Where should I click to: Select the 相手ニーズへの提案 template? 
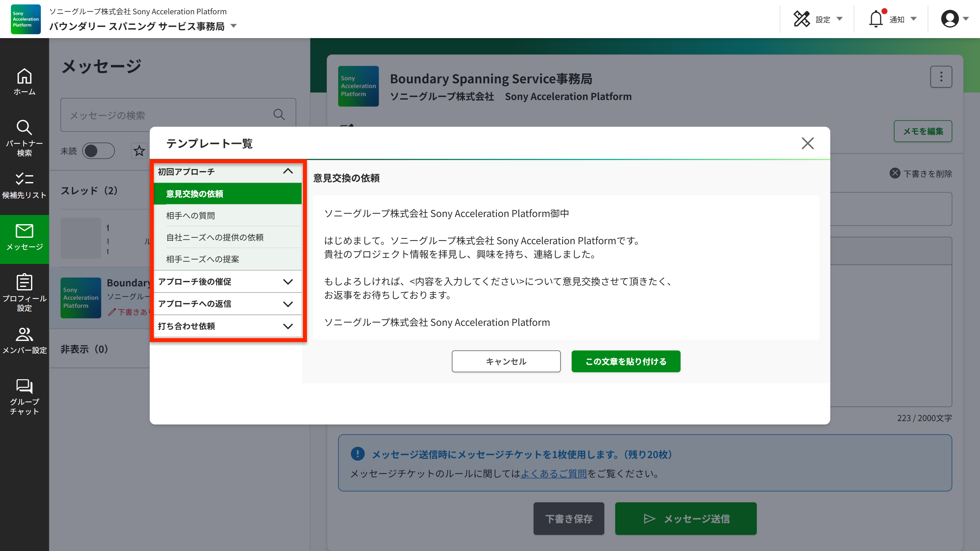pyautogui.click(x=202, y=259)
